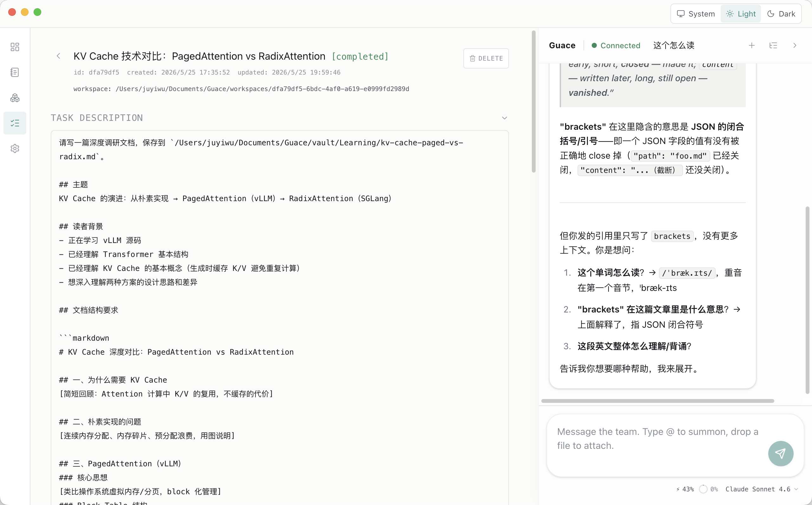Go back with the left chevron arrow

(58, 56)
